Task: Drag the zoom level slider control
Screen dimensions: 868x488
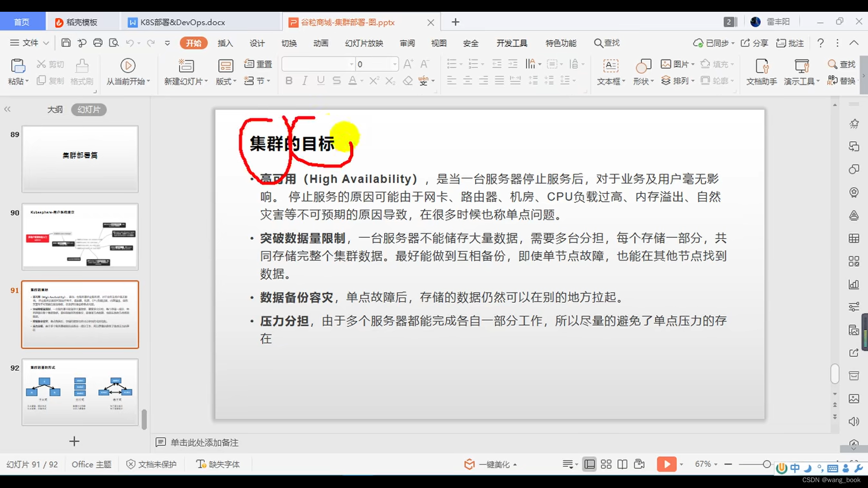Action: (x=768, y=464)
